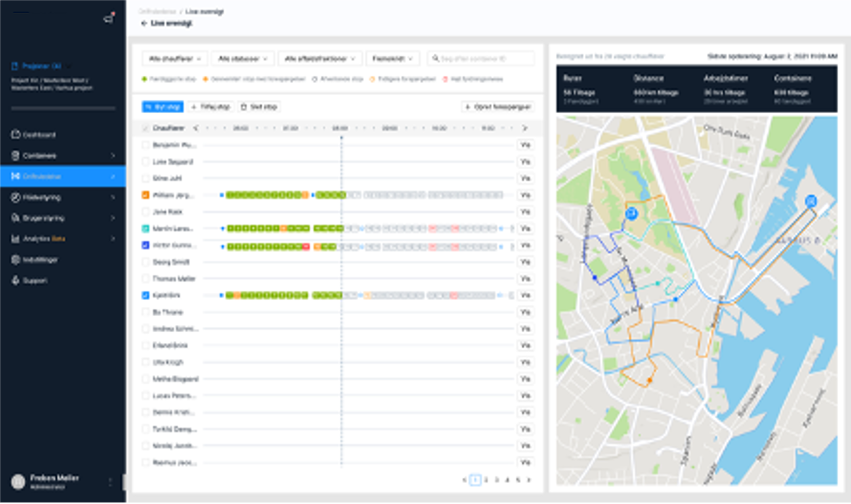Click the Dashboard icon in the sidebar
The width and height of the screenshot is (851, 504).
16,134
